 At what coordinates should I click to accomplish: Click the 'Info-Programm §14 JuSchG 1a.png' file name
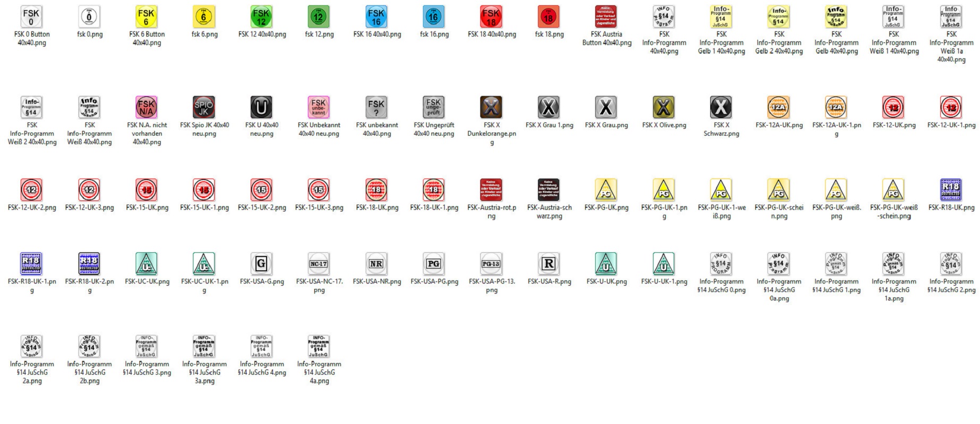tap(894, 290)
